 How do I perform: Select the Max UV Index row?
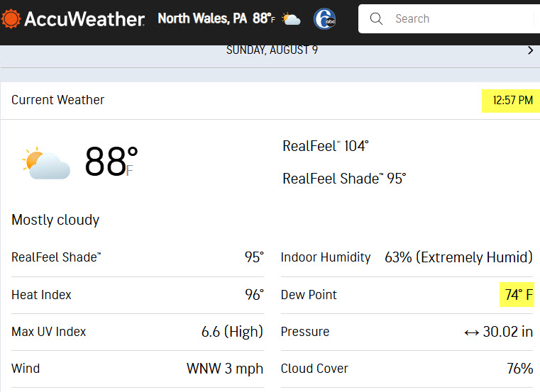click(x=138, y=332)
